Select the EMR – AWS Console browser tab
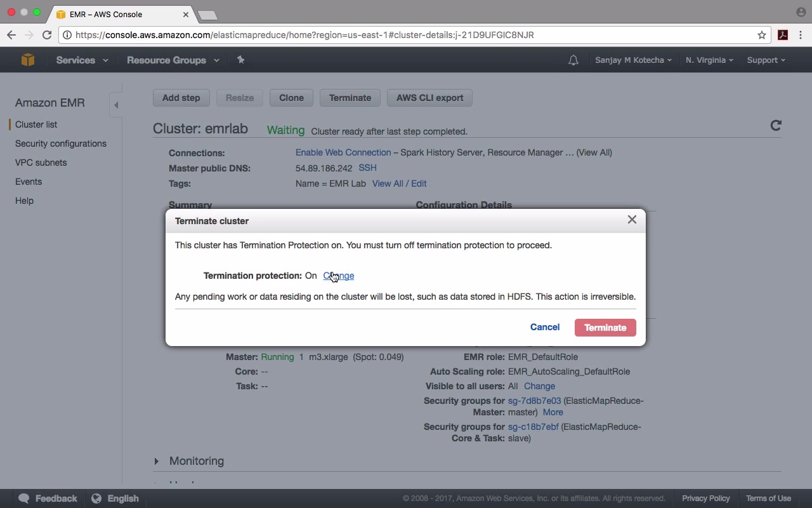Screen dimensions: 812x508 point(123,14)
